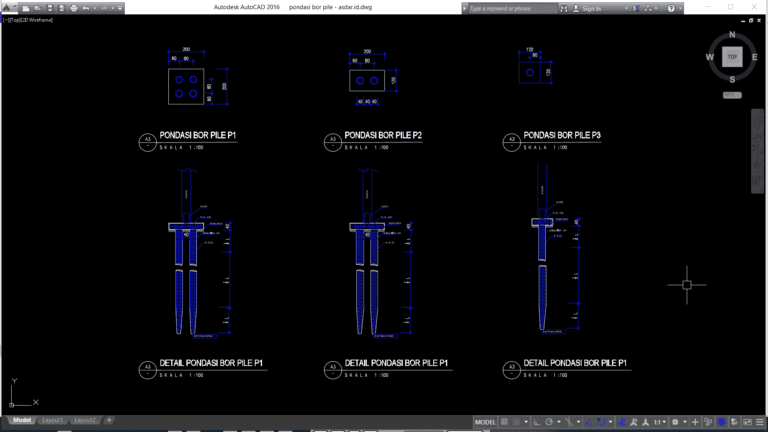Image resolution: width=768 pixels, height=432 pixels.
Task: Plot the drawing with the printer icon
Action: [73, 8]
